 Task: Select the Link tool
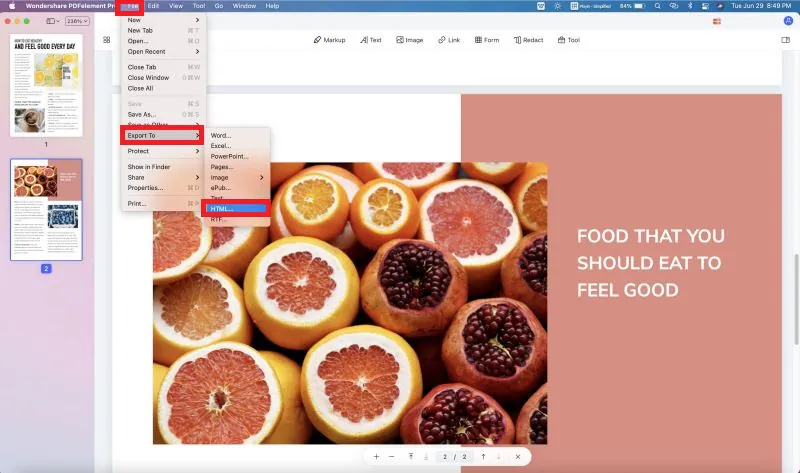tap(448, 40)
